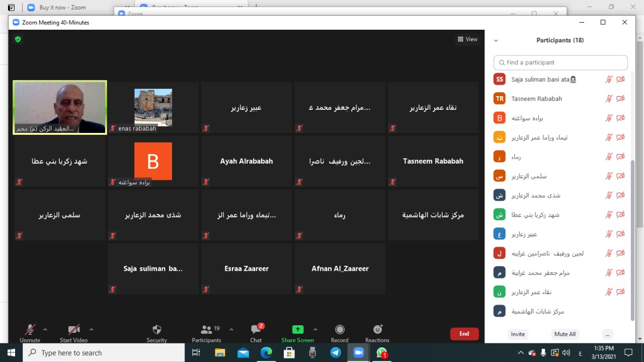Click the Find a participant search field
This screenshot has width=644, height=362.
click(560, 62)
